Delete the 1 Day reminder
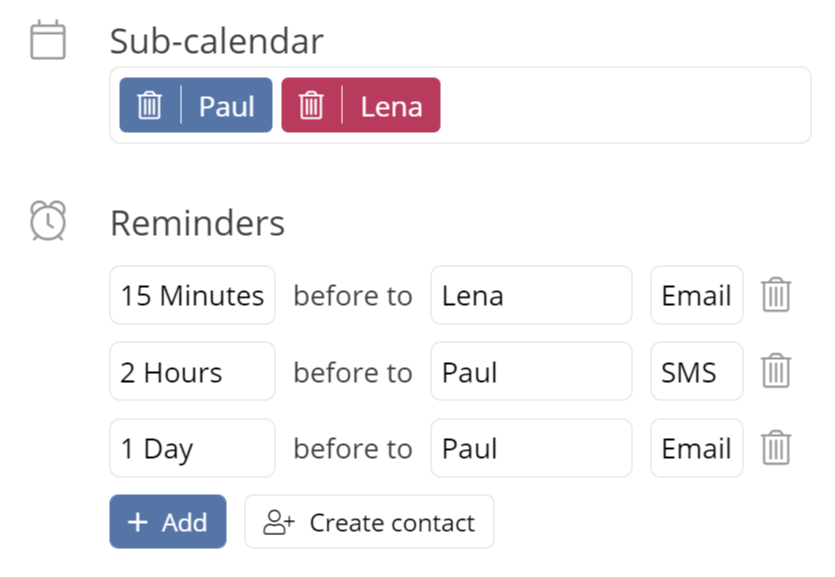The height and width of the screenshot is (577, 835). coord(776,448)
